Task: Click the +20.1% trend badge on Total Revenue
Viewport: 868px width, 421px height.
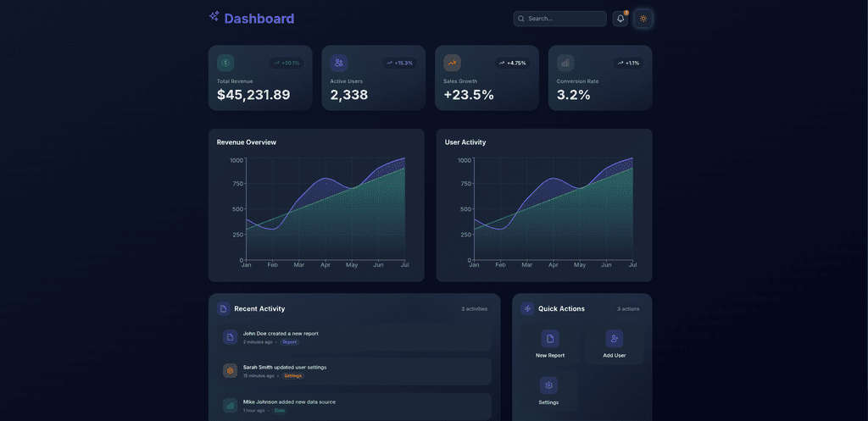Action: (287, 63)
